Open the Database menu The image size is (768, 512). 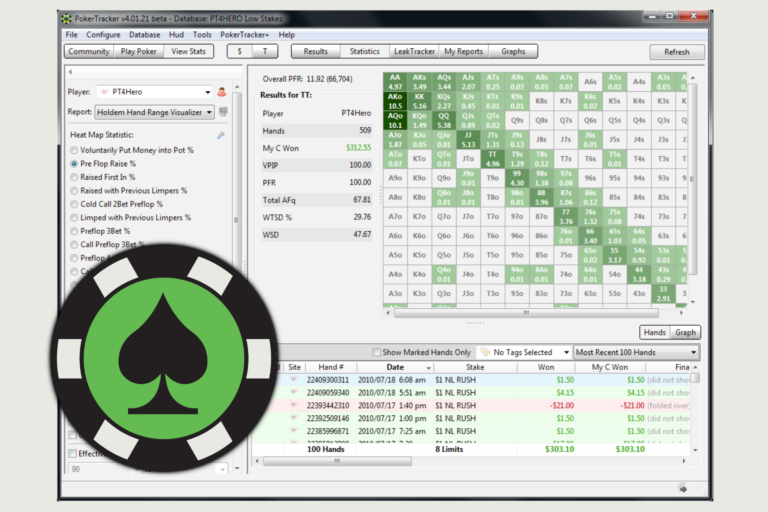point(144,35)
